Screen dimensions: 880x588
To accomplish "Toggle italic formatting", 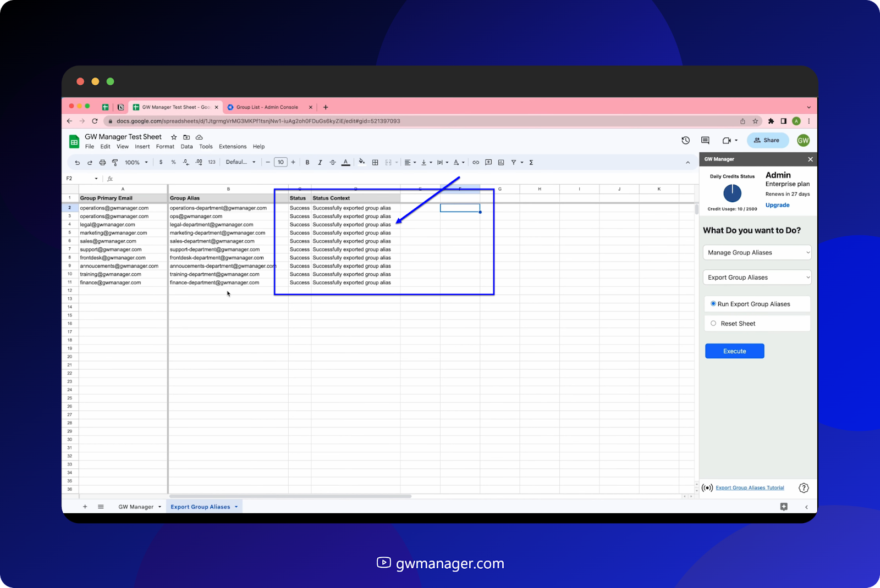I will [x=320, y=163].
